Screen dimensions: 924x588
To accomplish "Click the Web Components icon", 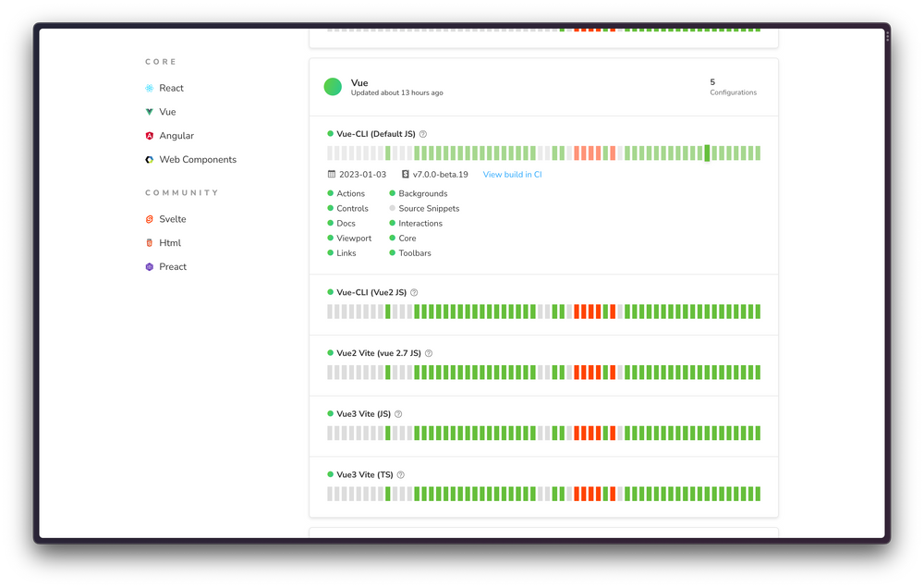I will click(149, 159).
